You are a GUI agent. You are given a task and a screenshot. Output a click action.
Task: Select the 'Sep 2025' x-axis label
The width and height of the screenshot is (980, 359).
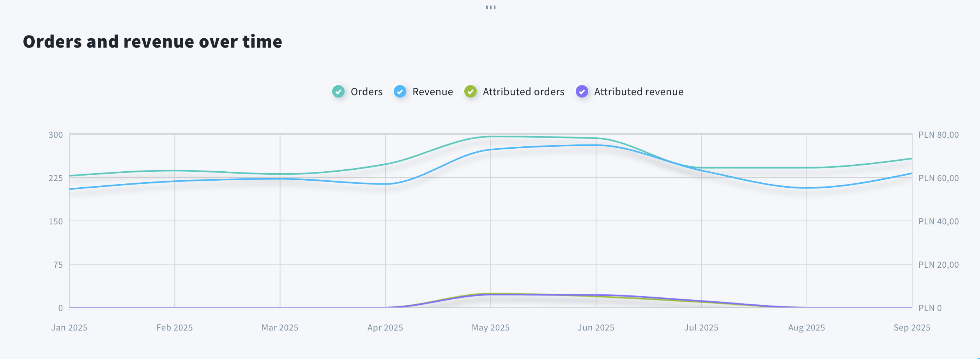click(912, 327)
